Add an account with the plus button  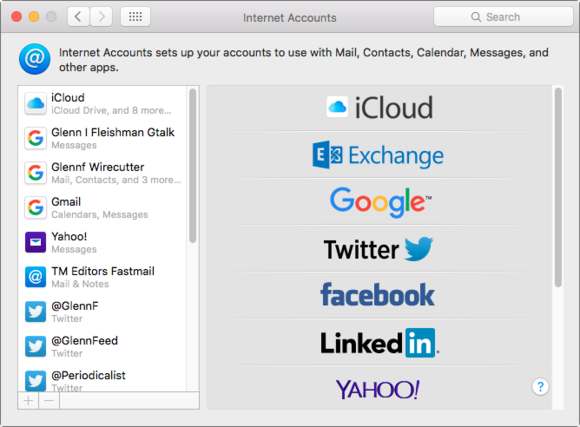[x=28, y=400]
